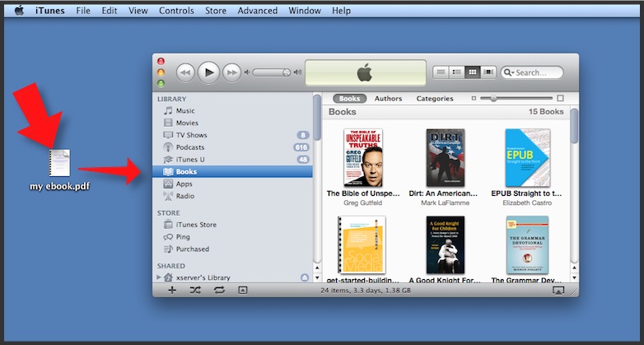Open the AirPlay speaker options
The width and height of the screenshot is (644, 345).
point(558,291)
